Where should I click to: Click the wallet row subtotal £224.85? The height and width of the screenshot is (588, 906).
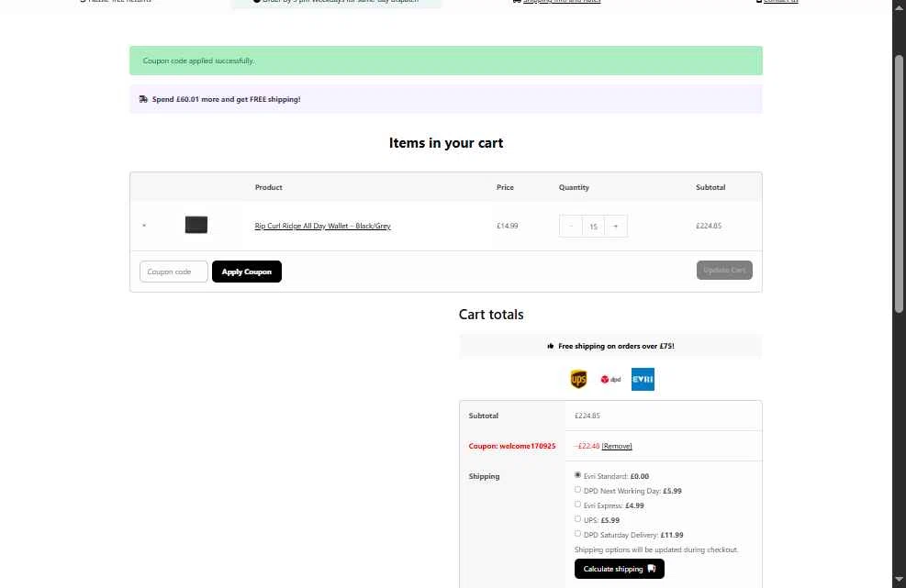(709, 226)
